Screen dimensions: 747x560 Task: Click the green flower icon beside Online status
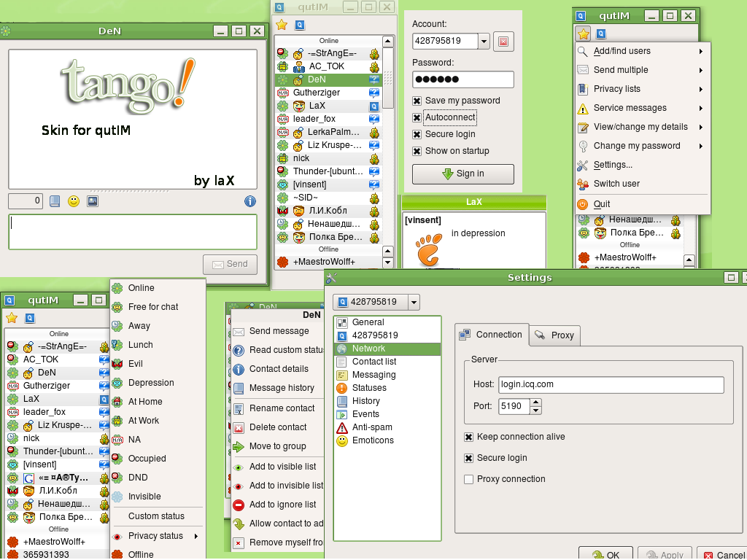117,288
